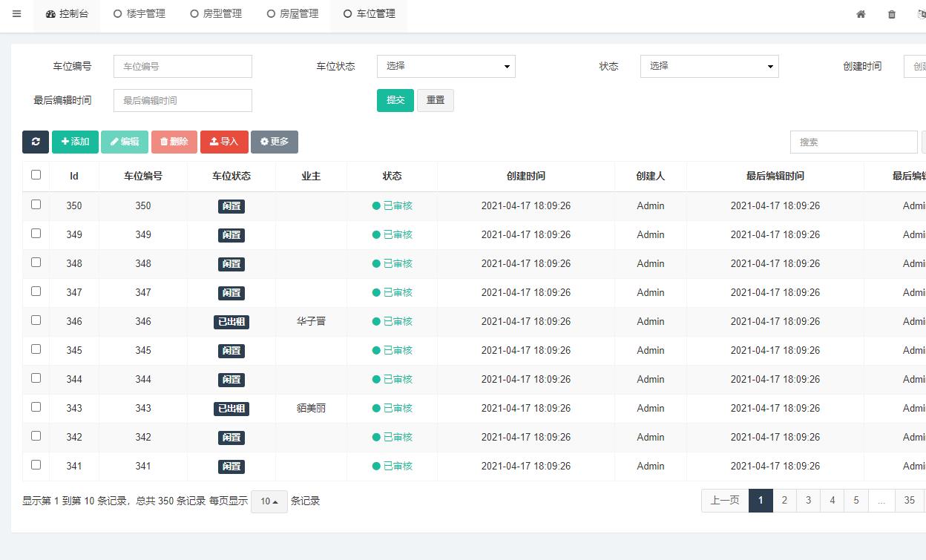The image size is (926, 560).
Task: Click the refresh table button
Action: click(x=36, y=142)
